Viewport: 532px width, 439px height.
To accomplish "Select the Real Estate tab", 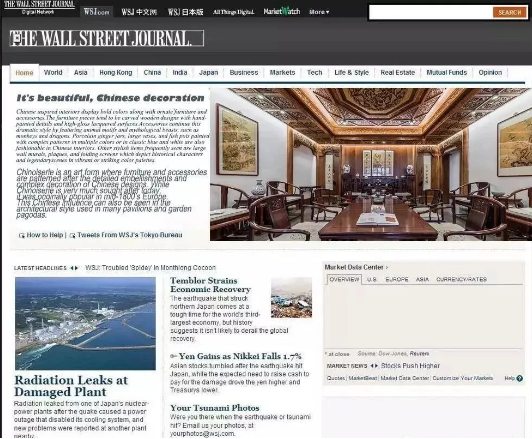I will pos(398,72).
